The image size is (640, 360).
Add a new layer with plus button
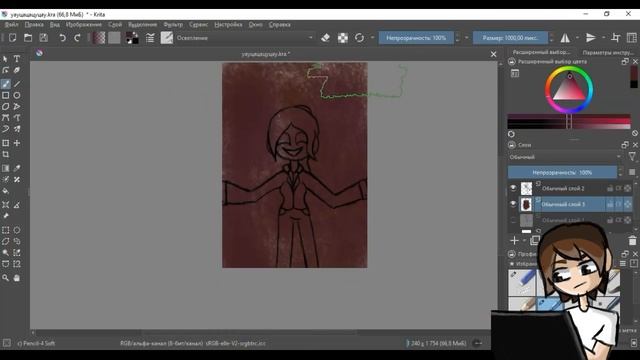514,240
